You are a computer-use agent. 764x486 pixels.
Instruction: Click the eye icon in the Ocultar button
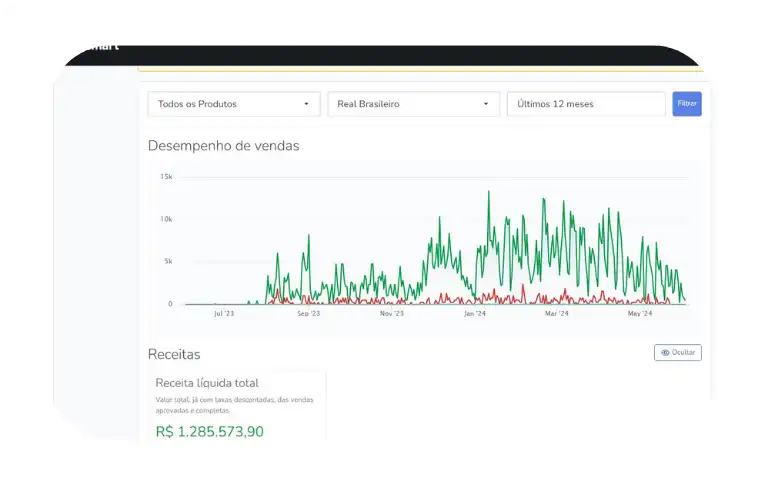pyautogui.click(x=664, y=353)
